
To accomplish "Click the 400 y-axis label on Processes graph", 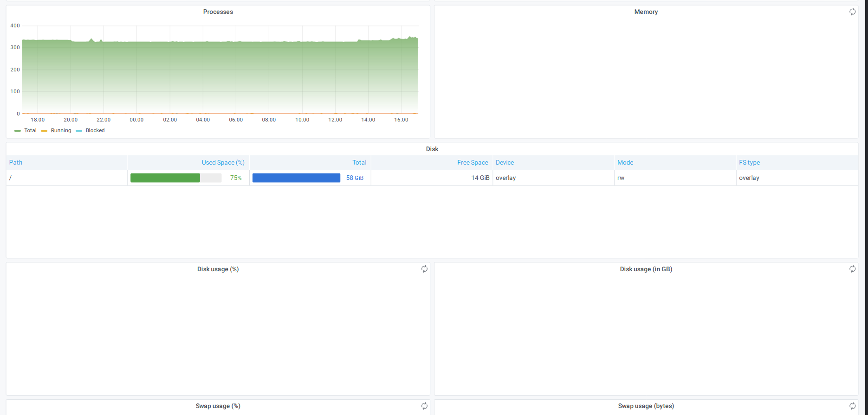I will (x=15, y=26).
